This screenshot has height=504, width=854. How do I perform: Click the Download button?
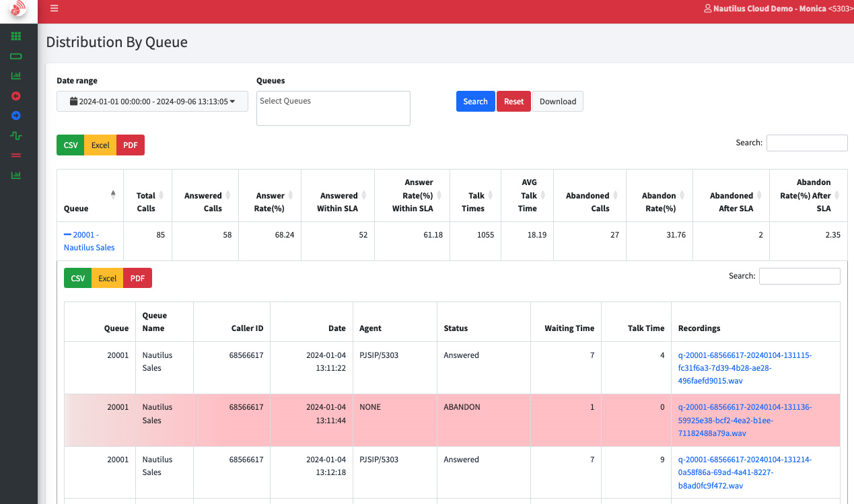pyautogui.click(x=558, y=102)
